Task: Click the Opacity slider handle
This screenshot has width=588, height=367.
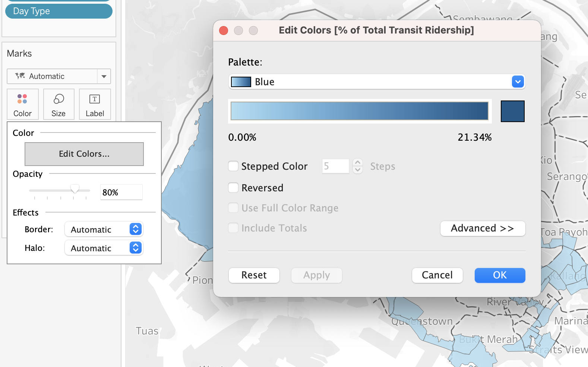Action: pyautogui.click(x=75, y=189)
